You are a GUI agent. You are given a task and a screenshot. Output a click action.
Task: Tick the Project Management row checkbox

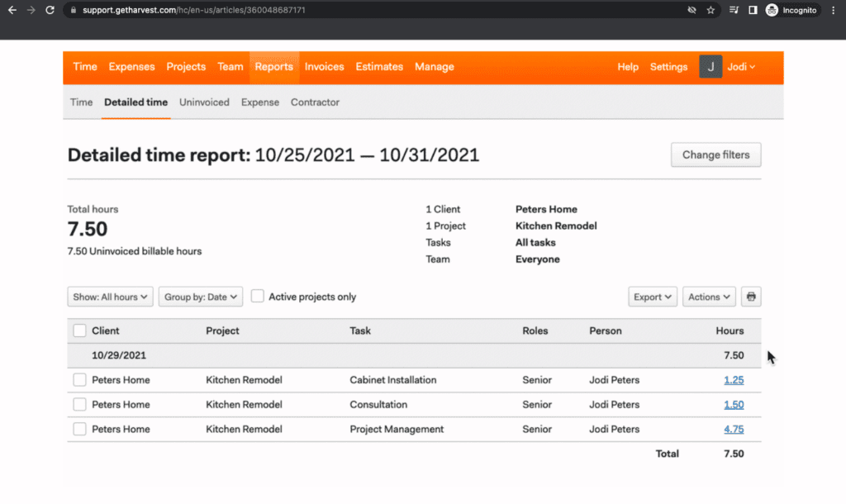[x=79, y=430]
